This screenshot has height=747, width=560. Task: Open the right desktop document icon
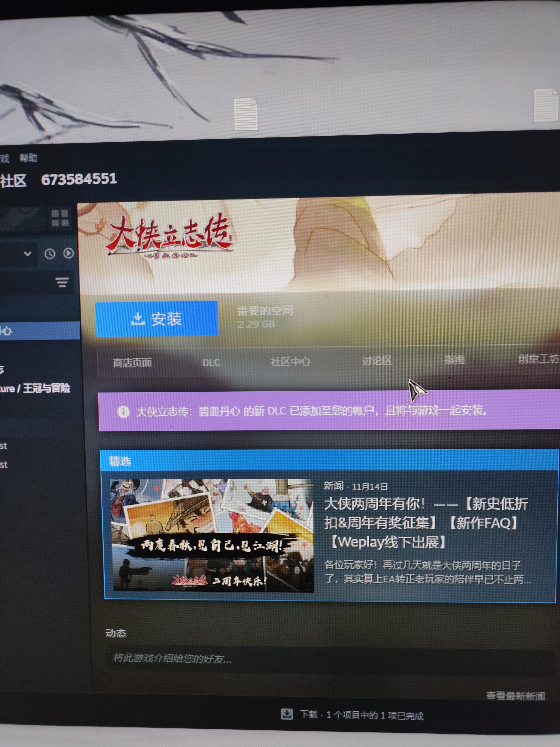tap(545, 105)
